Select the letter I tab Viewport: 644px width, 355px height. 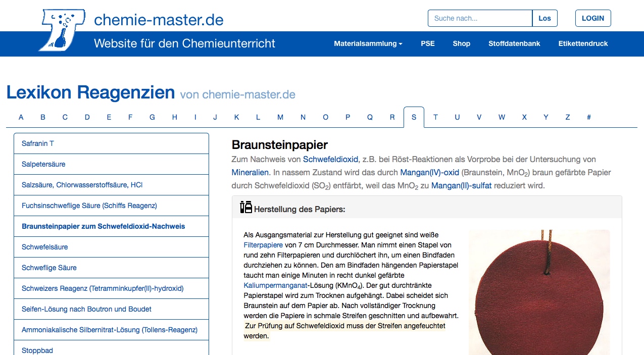point(195,117)
